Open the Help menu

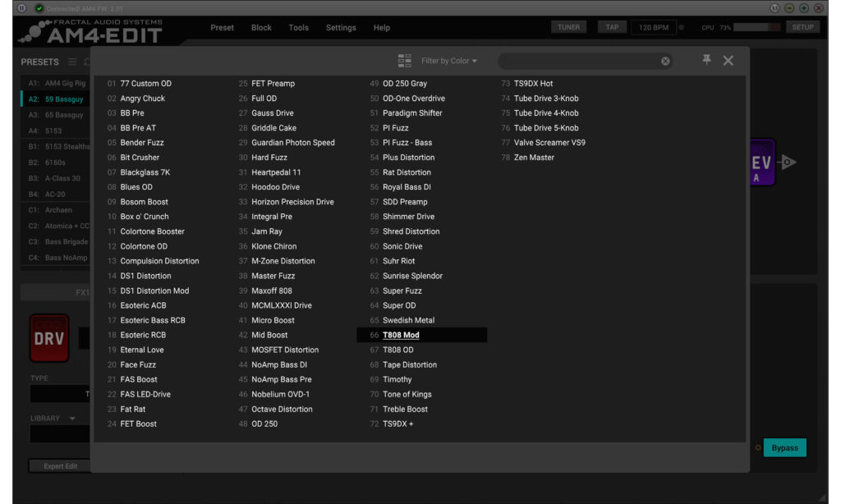[381, 27]
